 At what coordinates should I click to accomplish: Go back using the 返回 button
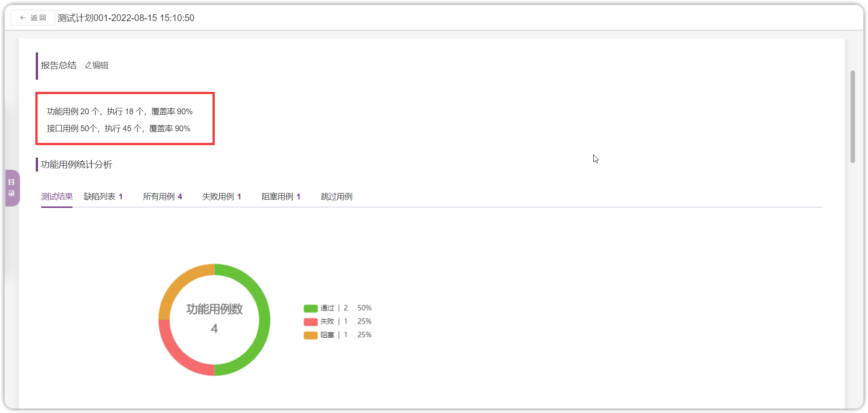click(33, 18)
